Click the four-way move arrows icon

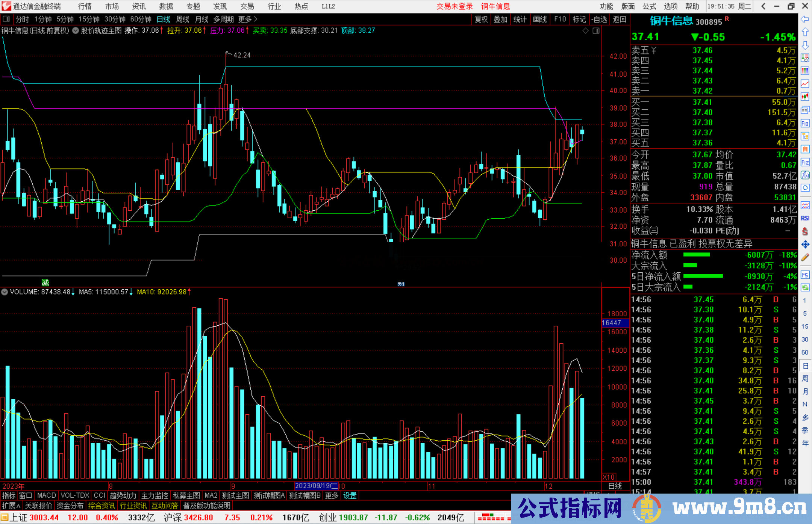(x=805, y=245)
